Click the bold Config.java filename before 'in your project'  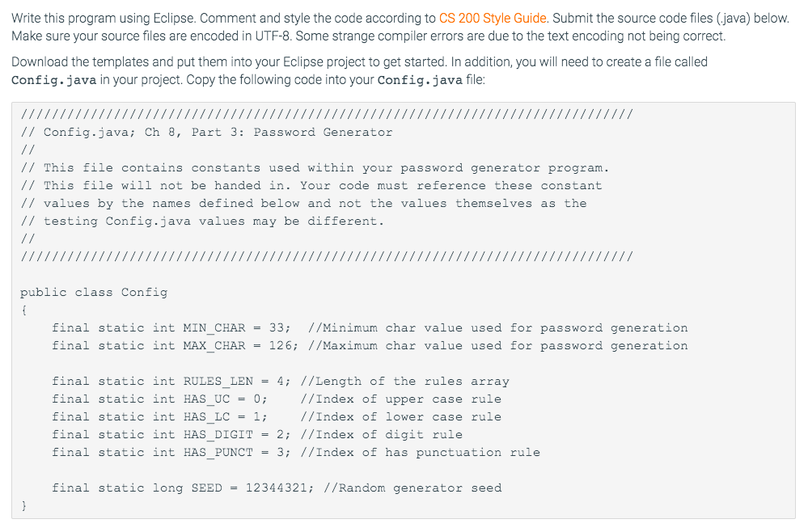coord(53,80)
